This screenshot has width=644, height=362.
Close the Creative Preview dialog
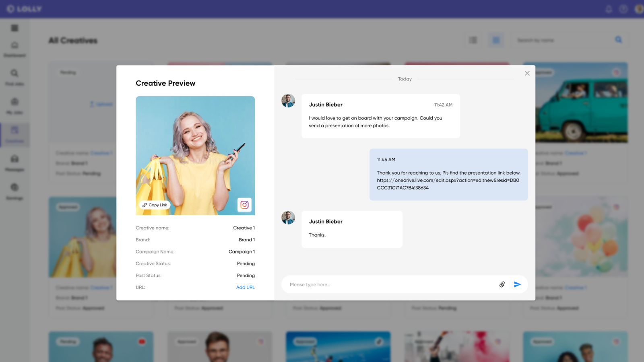(x=527, y=73)
